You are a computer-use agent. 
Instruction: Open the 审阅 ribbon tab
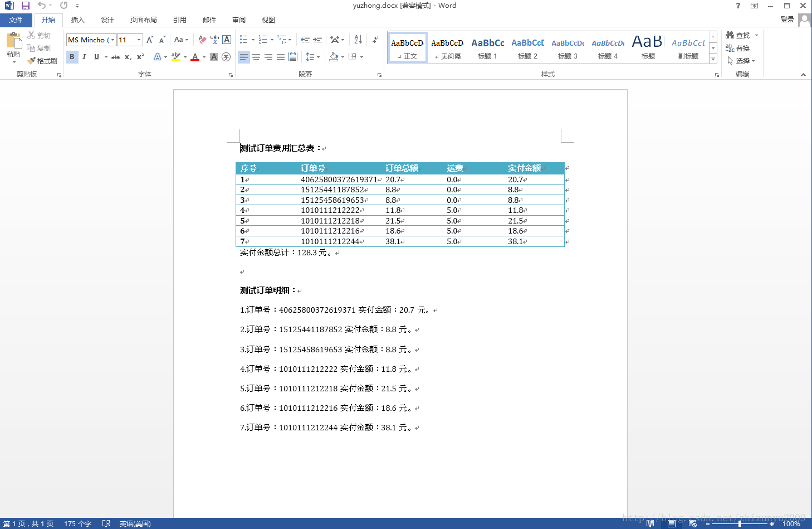pos(239,20)
